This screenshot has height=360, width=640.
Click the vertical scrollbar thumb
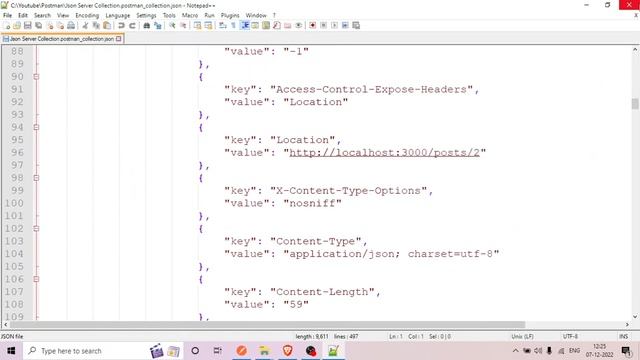pyautogui.click(x=635, y=103)
